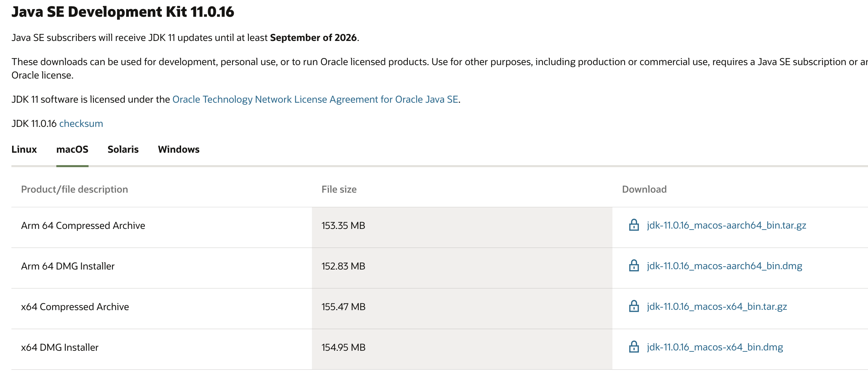
Task: Click lock icon for aarch64 tar.gz download
Action: [x=634, y=225]
